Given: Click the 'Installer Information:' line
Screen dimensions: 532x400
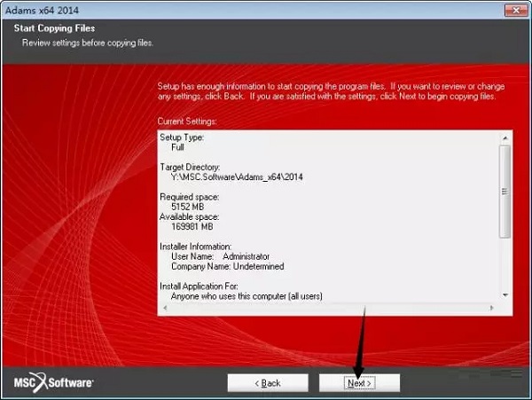Looking at the screenshot, I should tap(195, 247).
